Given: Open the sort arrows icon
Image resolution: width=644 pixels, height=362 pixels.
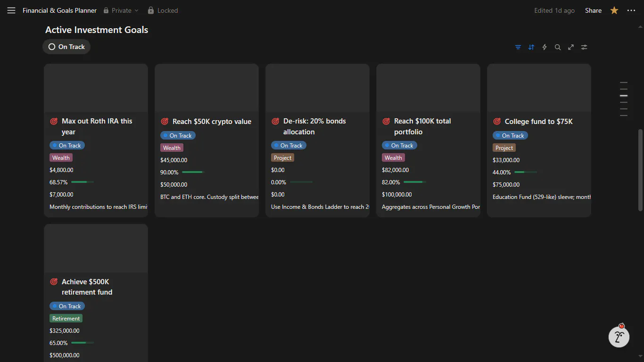Looking at the screenshot, I should pos(531,47).
